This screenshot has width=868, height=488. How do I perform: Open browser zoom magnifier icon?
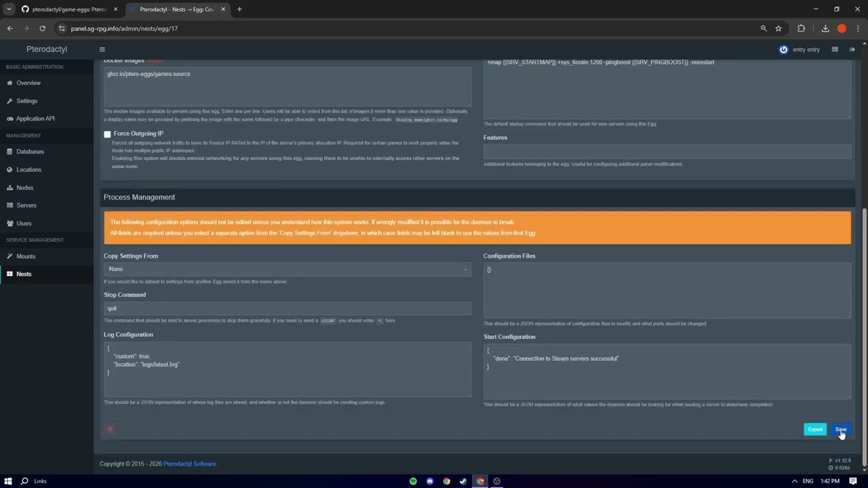pyautogui.click(x=764, y=28)
